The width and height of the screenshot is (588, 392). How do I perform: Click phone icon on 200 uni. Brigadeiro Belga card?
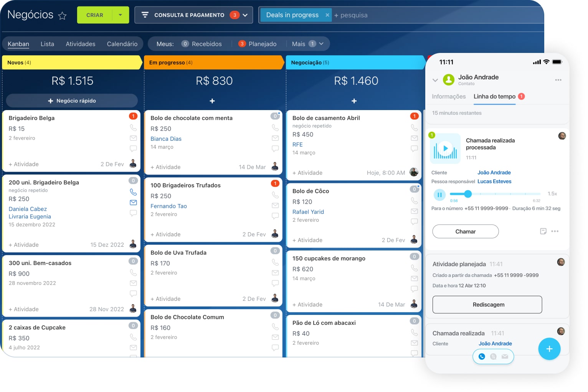pos(133,192)
